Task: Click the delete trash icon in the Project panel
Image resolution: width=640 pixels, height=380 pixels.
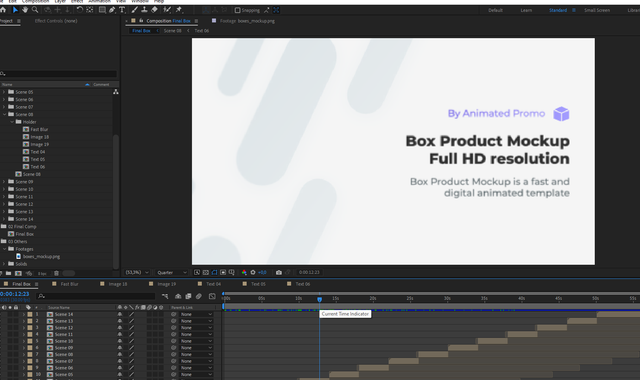Action: pos(56,273)
